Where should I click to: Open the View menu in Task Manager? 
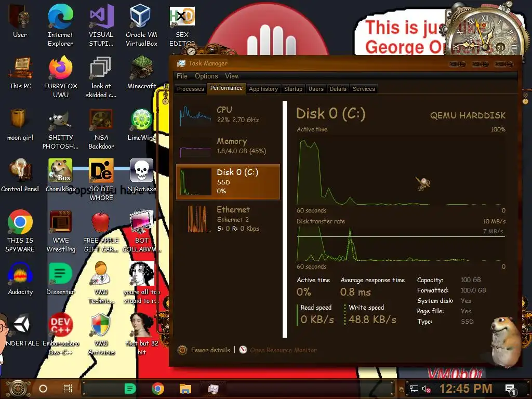click(x=232, y=76)
